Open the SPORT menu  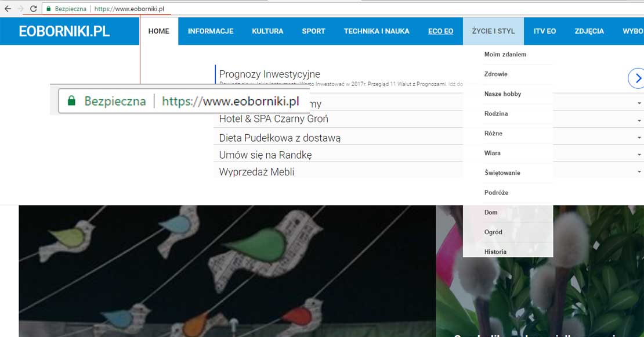[x=313, y=31]
